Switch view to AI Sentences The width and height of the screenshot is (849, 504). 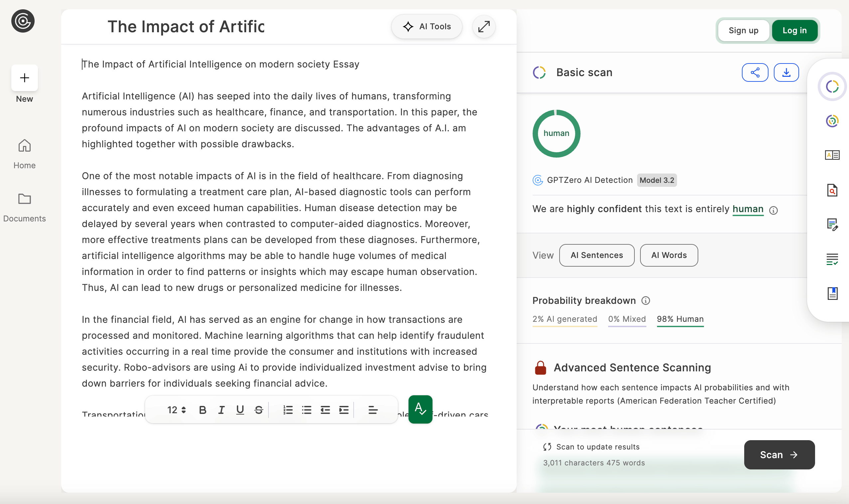tap(596, 255)
